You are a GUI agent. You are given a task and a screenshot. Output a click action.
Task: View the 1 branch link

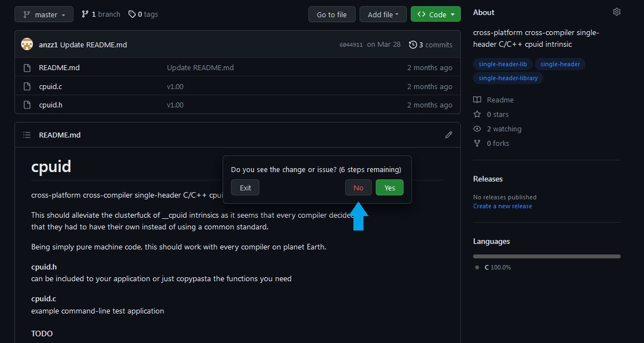tap(101, 14)
